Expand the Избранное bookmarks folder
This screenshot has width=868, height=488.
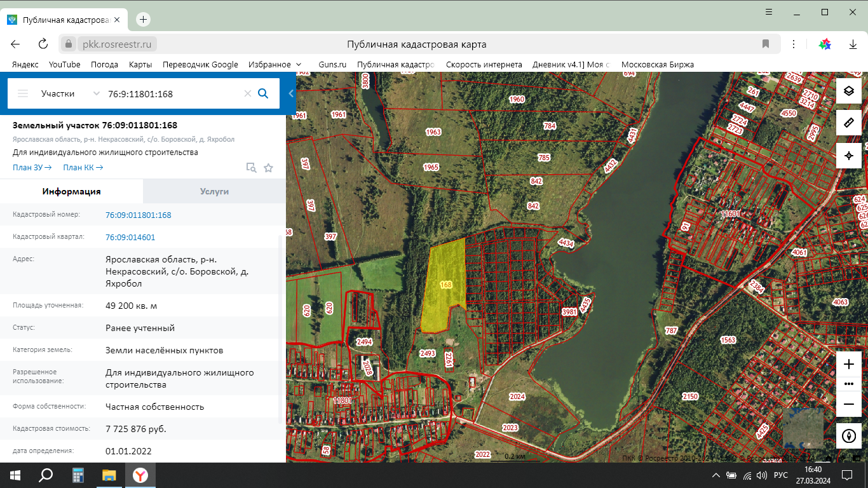(298, 64)
